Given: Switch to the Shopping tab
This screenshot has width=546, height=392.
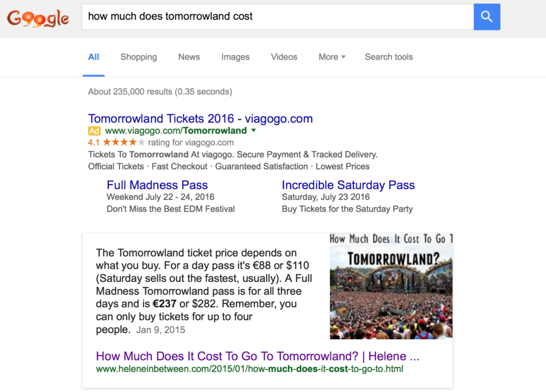Looking at the screenshot, I should (139, 57).
